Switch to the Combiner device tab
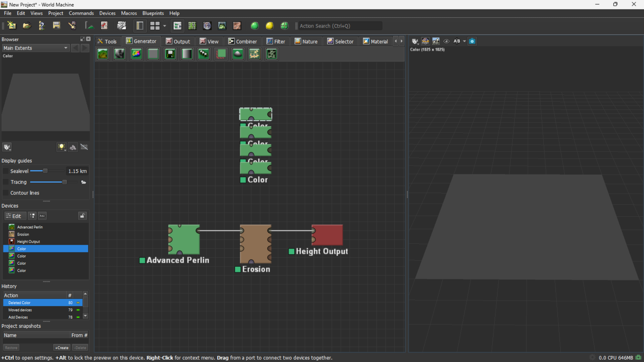Viewport: 644px width, 362px height. [x=243, y=41]
